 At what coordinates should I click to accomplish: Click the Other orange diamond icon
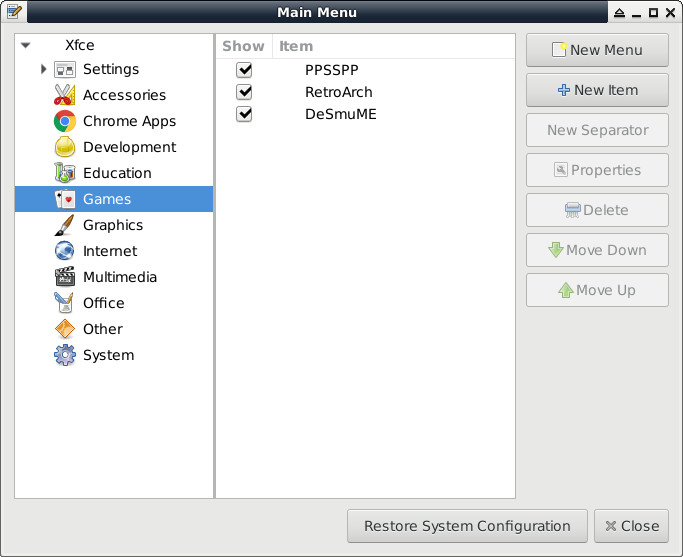64,329
